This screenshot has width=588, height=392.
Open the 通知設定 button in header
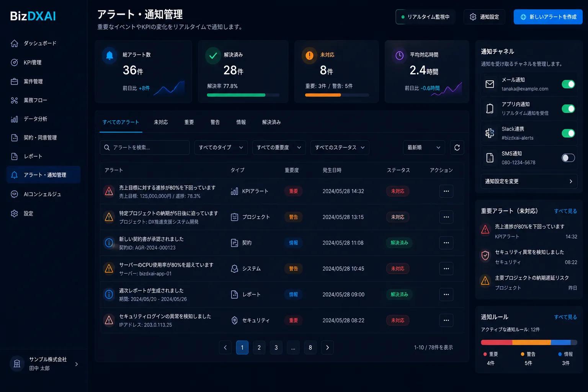point(484,17)
